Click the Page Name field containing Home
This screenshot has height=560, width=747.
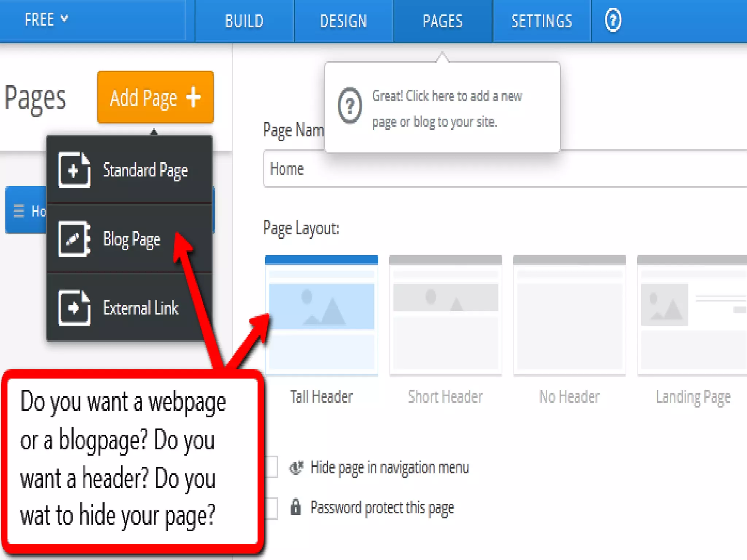[503, 169]
